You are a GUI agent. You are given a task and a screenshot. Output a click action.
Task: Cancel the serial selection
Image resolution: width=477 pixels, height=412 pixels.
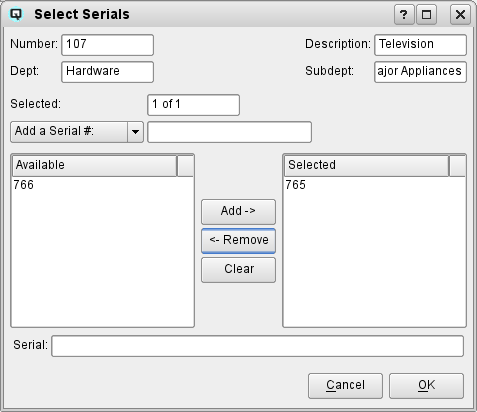pyautogui.click(x=345, y=386)
